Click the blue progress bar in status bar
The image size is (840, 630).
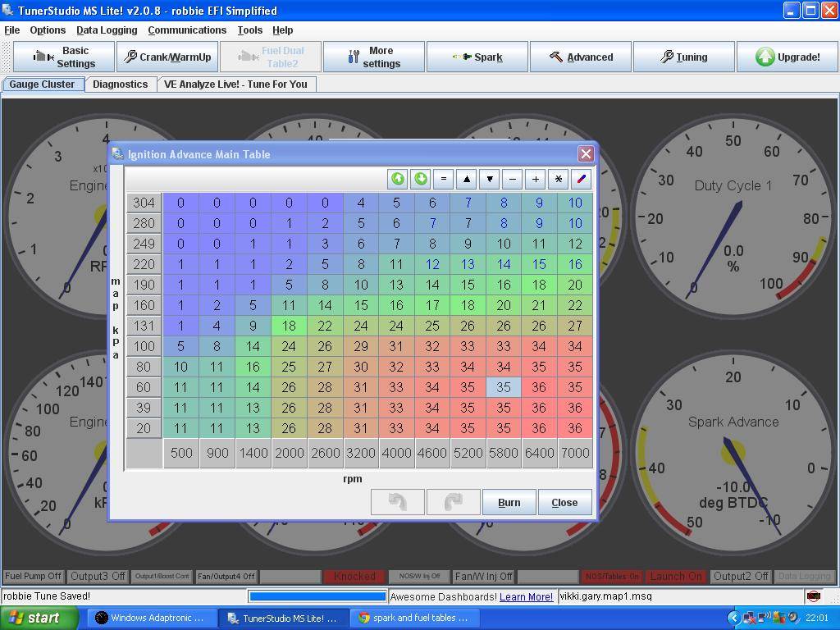click(x=317, y=596)
